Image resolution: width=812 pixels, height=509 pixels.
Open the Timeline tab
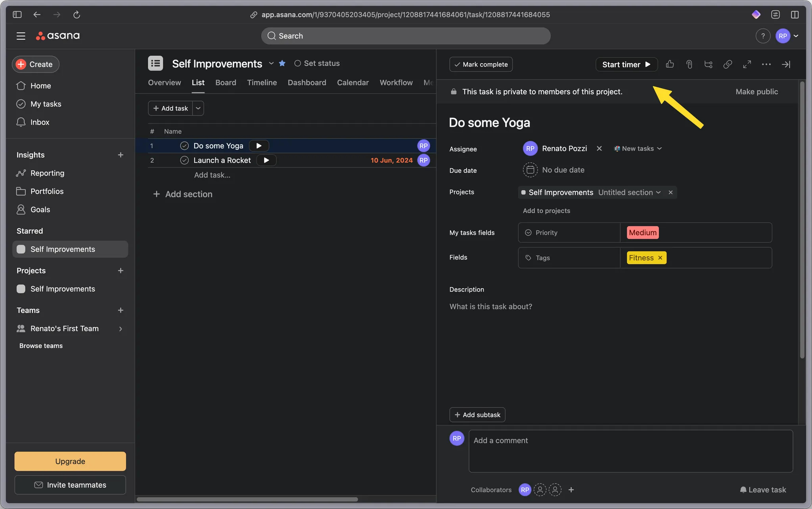pyautogui.click(x=262, y=82)
